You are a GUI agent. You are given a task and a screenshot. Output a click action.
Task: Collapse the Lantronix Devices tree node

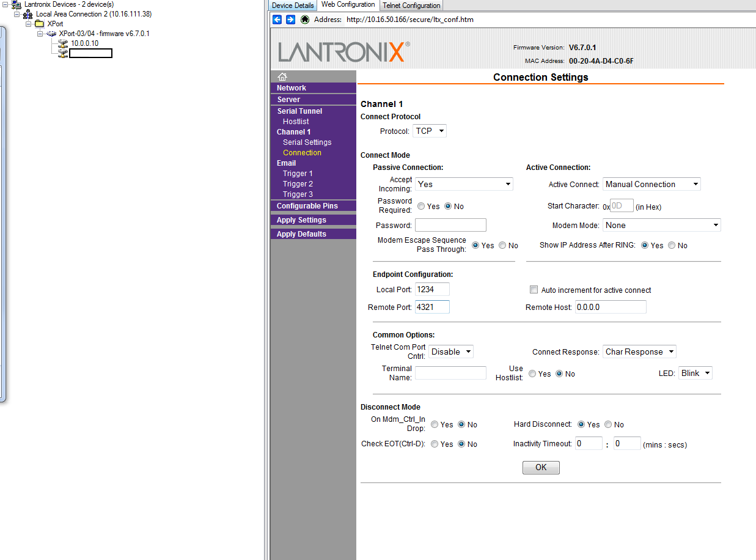coord(6,4)
